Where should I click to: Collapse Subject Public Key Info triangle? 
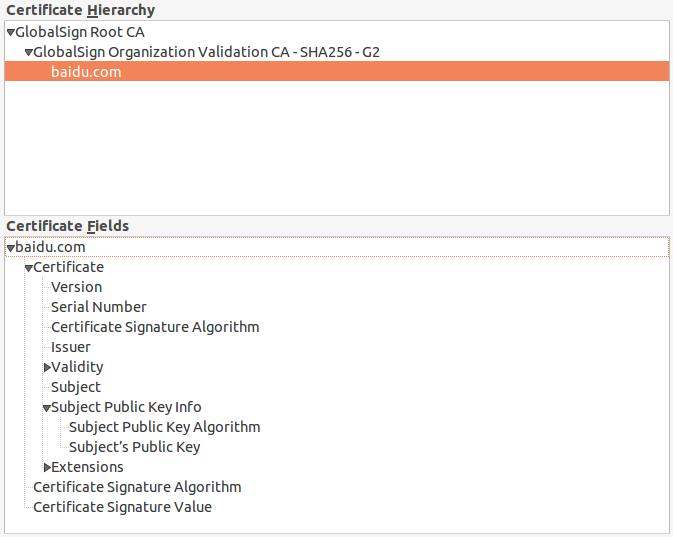tap(47, 407)
